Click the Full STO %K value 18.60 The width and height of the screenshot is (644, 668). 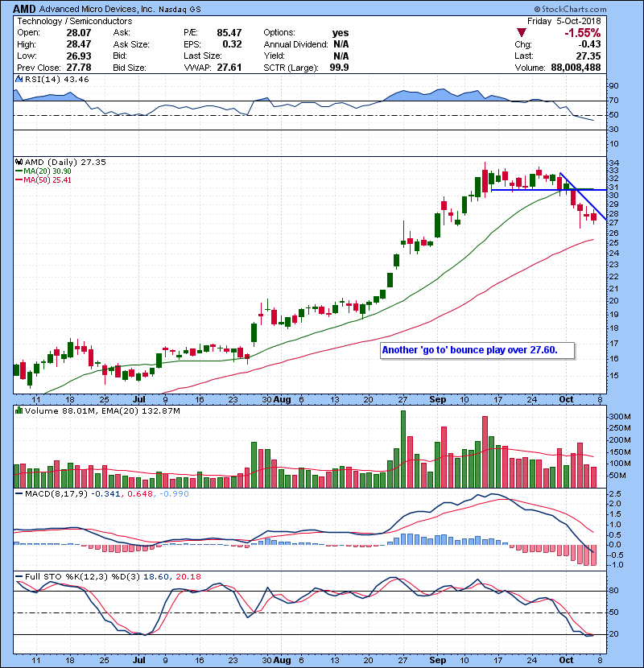click(x=155, y=577)
